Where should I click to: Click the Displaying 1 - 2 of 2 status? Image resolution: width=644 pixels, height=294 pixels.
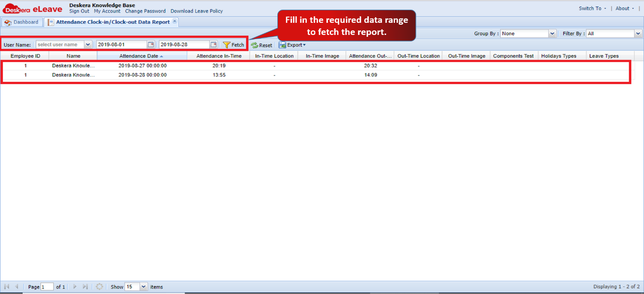616,287
